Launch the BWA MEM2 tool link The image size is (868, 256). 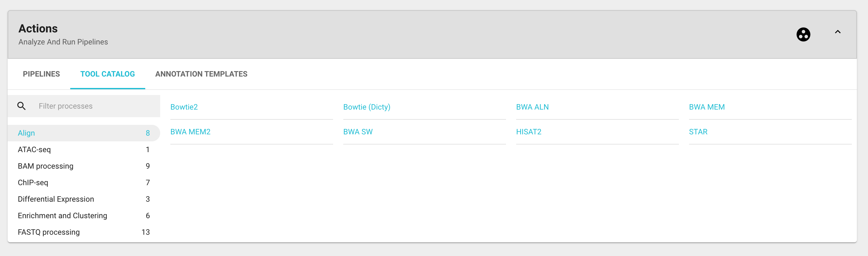point(190,132)
